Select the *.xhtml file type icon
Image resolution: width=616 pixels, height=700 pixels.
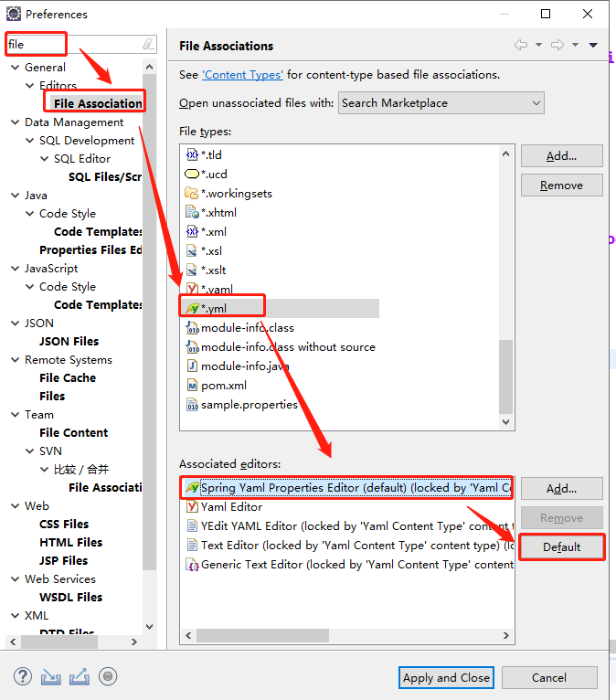click(192, 213)
